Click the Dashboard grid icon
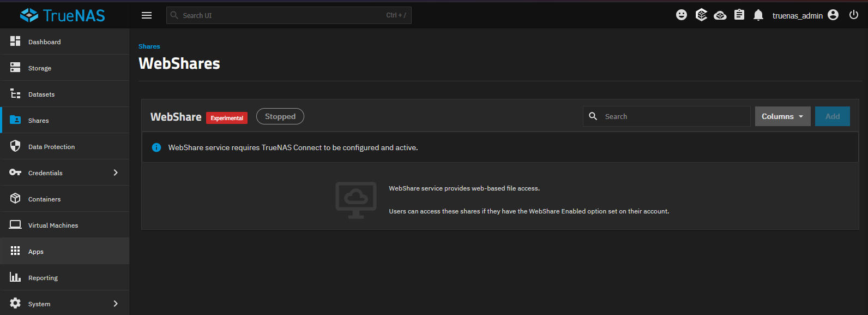Viewport: 868px width, 315px height. pyautogui.click(x=15, y=41)
